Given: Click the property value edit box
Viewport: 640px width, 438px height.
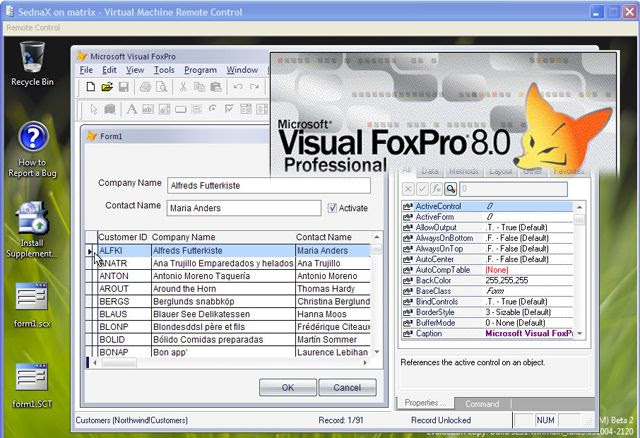Looking at the screenshot, I should click(513, 189).
